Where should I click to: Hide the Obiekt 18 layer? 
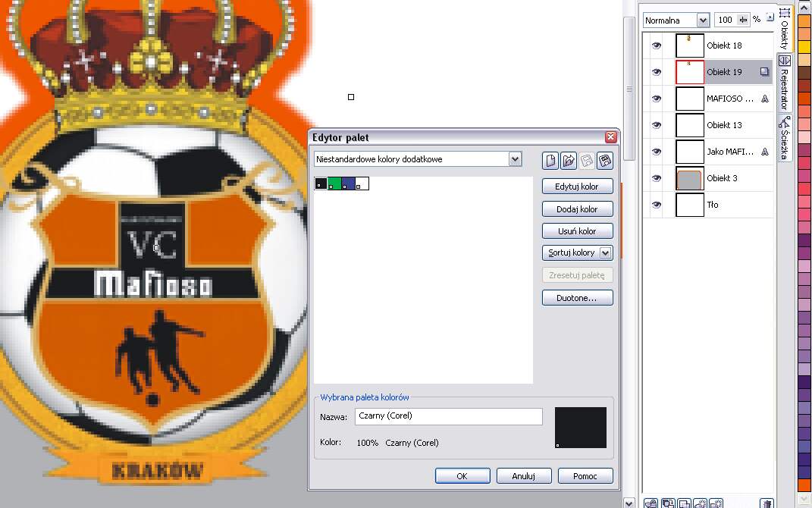[x=657, y=45]
